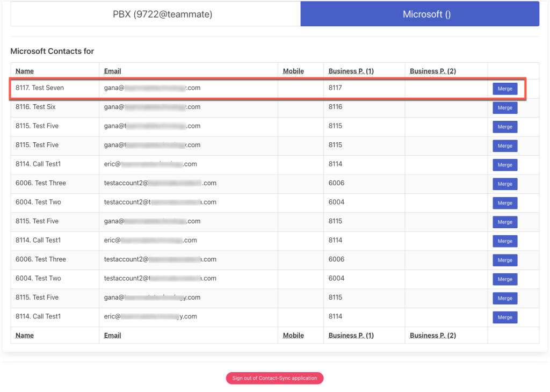Click the Name column header in table header
Image resolution: width=550 pixels, height=392 pixels.
tap(25, 71)
